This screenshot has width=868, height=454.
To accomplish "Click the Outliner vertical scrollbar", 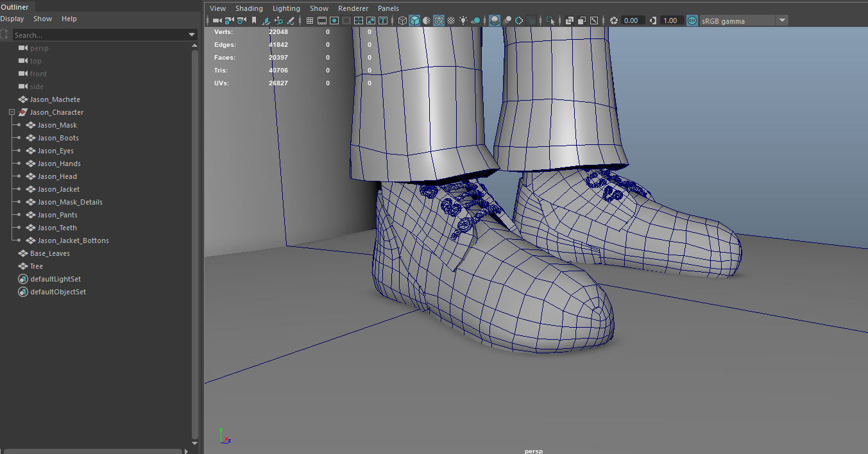I will tap(195, 244).
